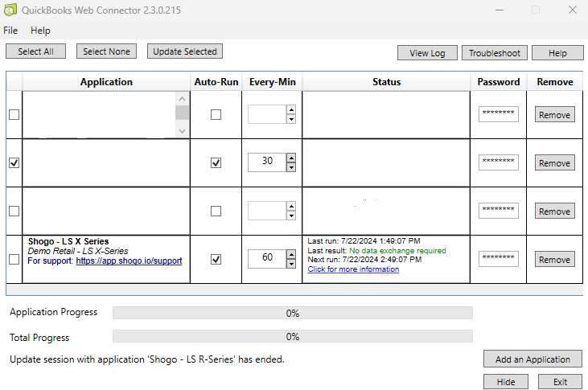
Task: Click up arrow of first row's Every-Min spinner
Action: pos(291,109)
